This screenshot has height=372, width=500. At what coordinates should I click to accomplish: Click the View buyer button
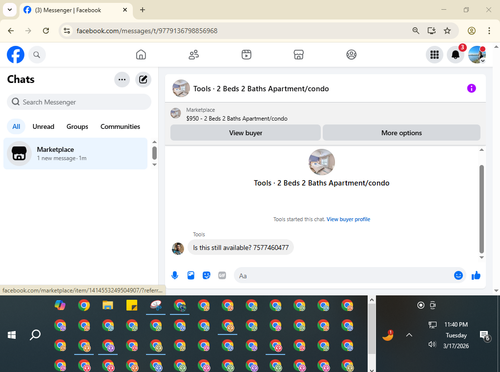(x=245, y=133)
